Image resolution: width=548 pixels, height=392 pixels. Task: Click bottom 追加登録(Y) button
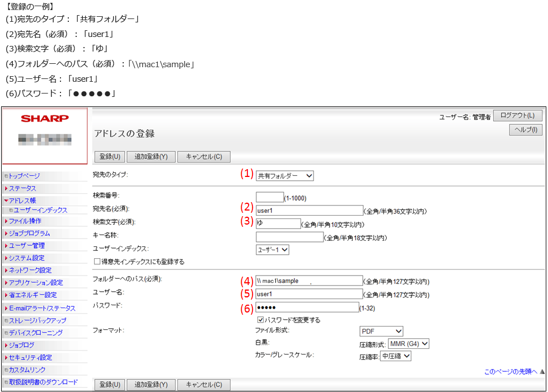(151, 385)
